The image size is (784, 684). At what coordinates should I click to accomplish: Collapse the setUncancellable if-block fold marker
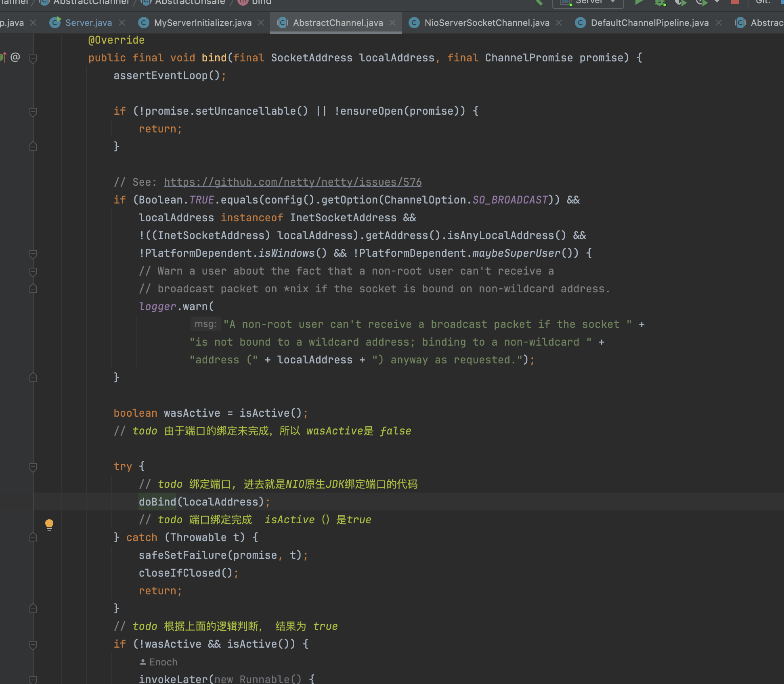tap(34, 111)
